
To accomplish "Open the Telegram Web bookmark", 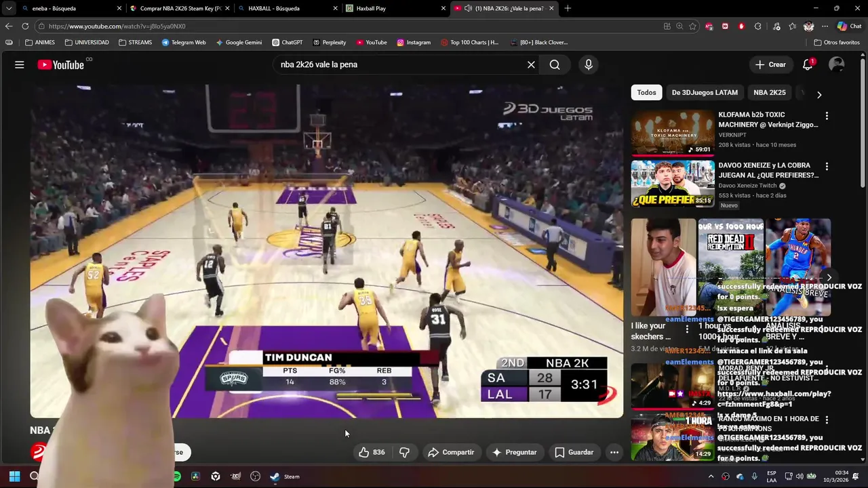I will pyautogui.click(x=184, y=42).
